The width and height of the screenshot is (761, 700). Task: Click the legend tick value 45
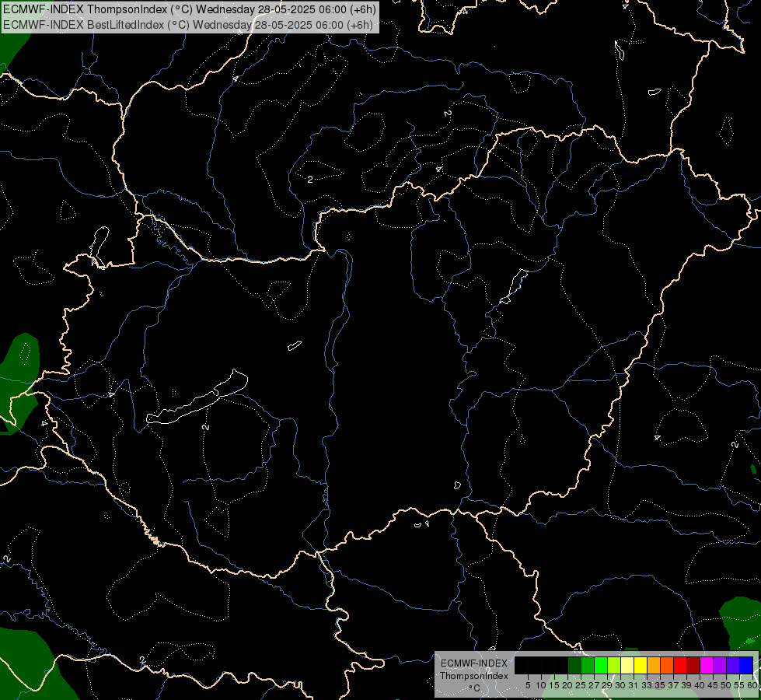[713, 685]
